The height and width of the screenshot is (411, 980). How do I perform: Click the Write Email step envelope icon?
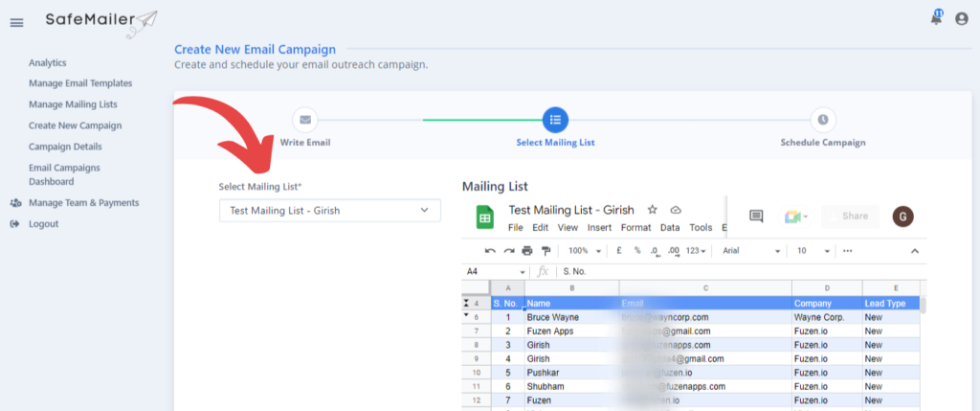coord(305,120)
